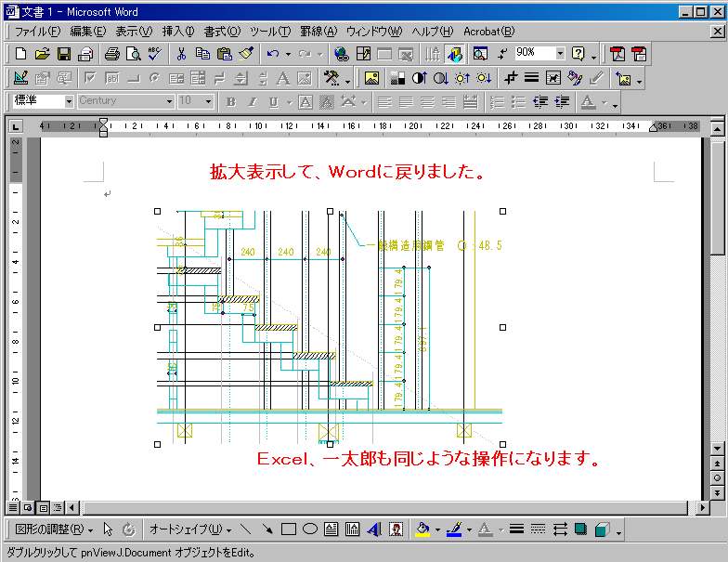Open the 表示(V) menu
The image size is (728, 562).
[134, 32]
